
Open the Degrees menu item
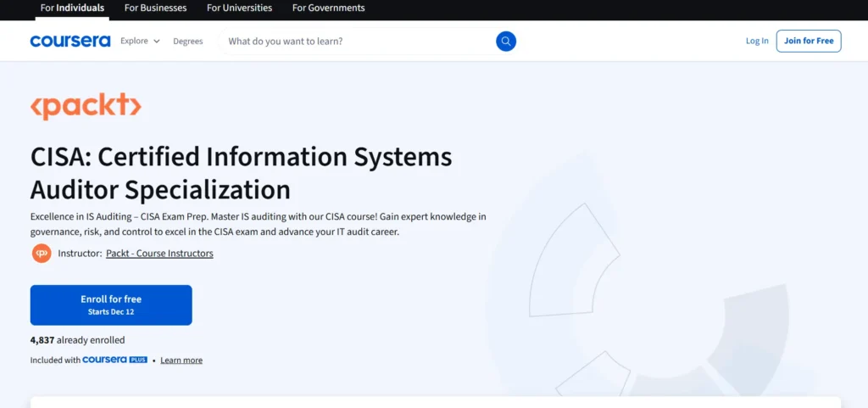pyautogui.click(x=188, y=41)
